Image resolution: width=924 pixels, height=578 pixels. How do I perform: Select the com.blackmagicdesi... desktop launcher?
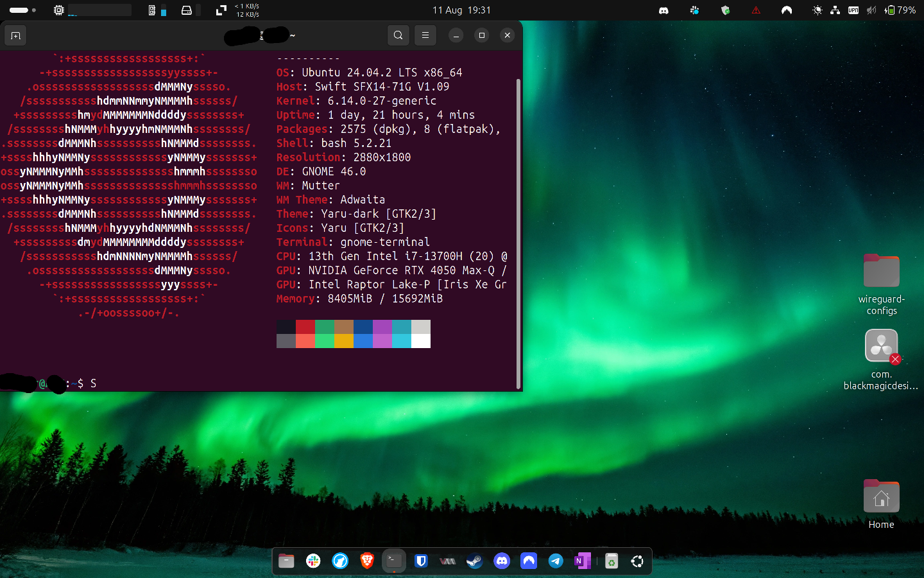point(882,359)
